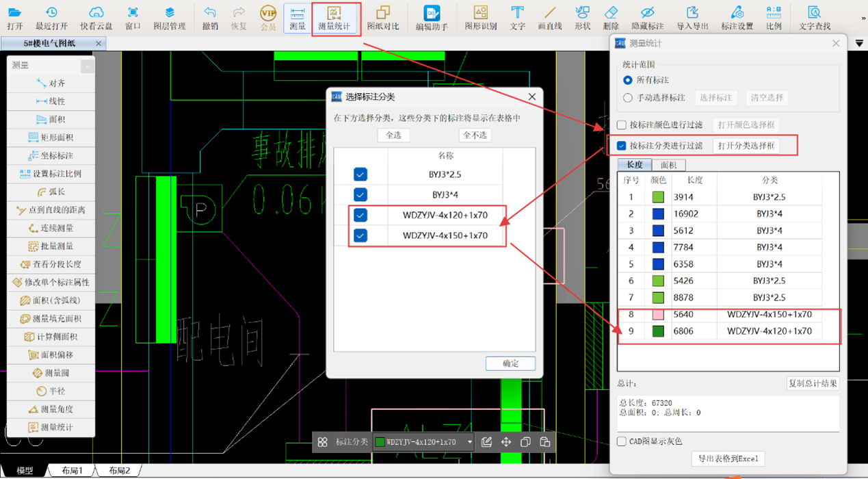Click 确定 in the category dialog
The width and height of the screenshot is (868, 479).
[510, 363]
